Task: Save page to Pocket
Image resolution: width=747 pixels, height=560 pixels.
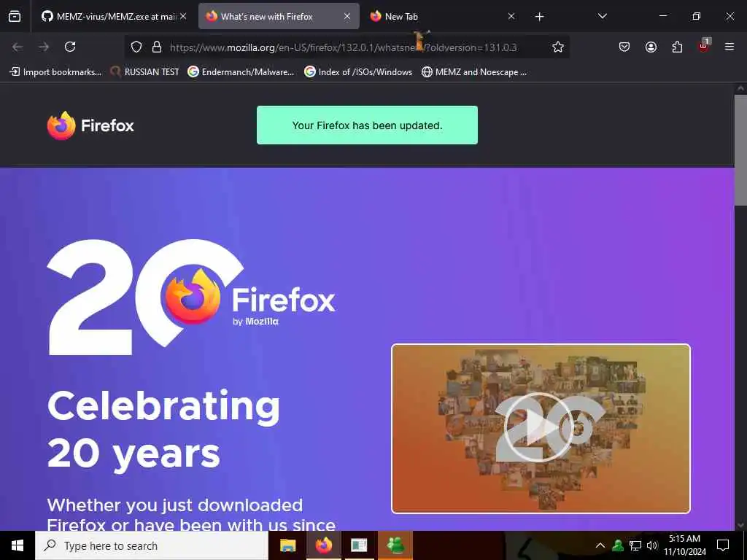Action: pyautogui.click(x=624, y=47)
